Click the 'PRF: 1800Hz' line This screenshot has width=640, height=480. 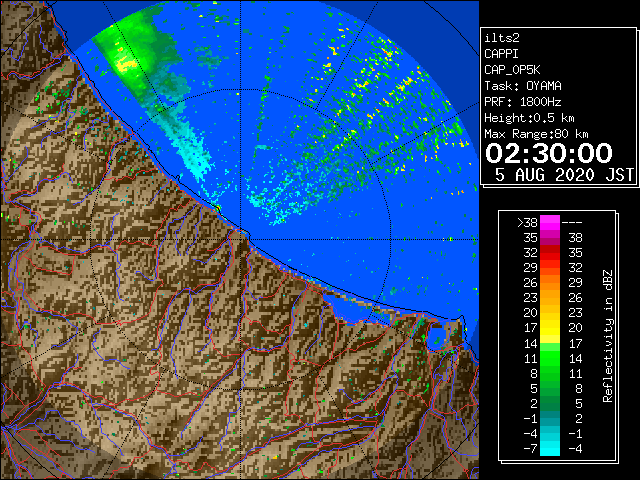[x=522, y=102]
